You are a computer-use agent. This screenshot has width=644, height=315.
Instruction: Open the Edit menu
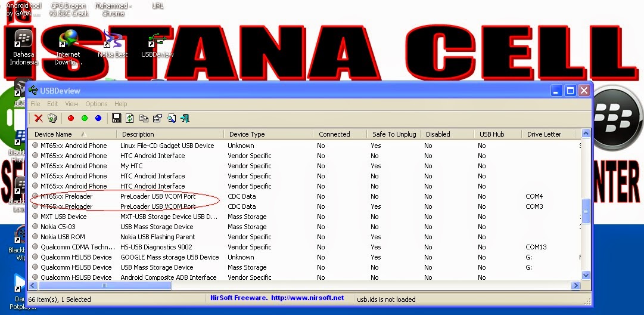tap(52, 104)
